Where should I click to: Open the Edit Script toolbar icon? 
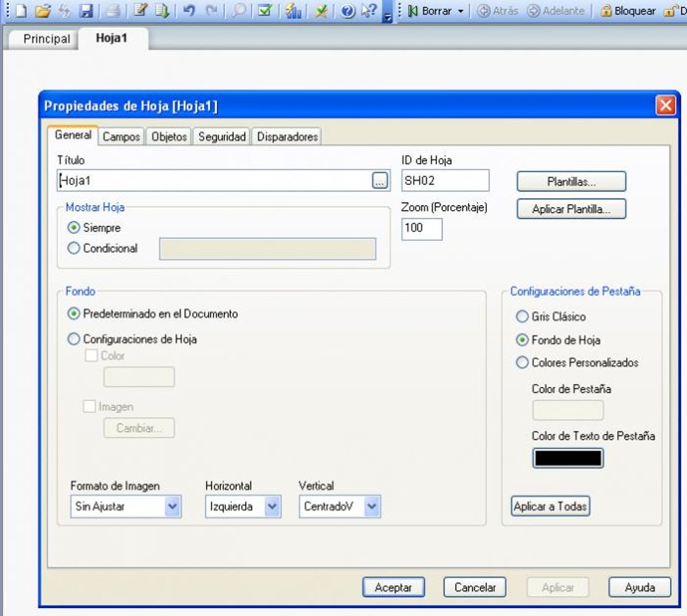140,11
